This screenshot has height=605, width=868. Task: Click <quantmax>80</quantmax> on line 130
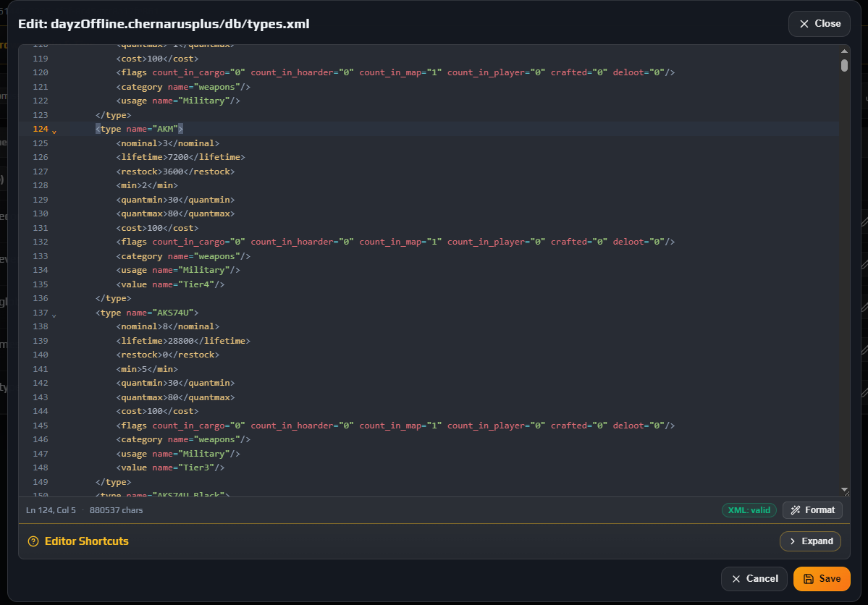pos(175,213)
